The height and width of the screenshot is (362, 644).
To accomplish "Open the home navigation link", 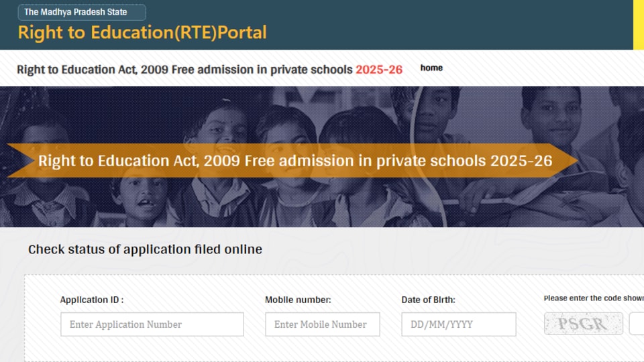I will click(431, 68).
